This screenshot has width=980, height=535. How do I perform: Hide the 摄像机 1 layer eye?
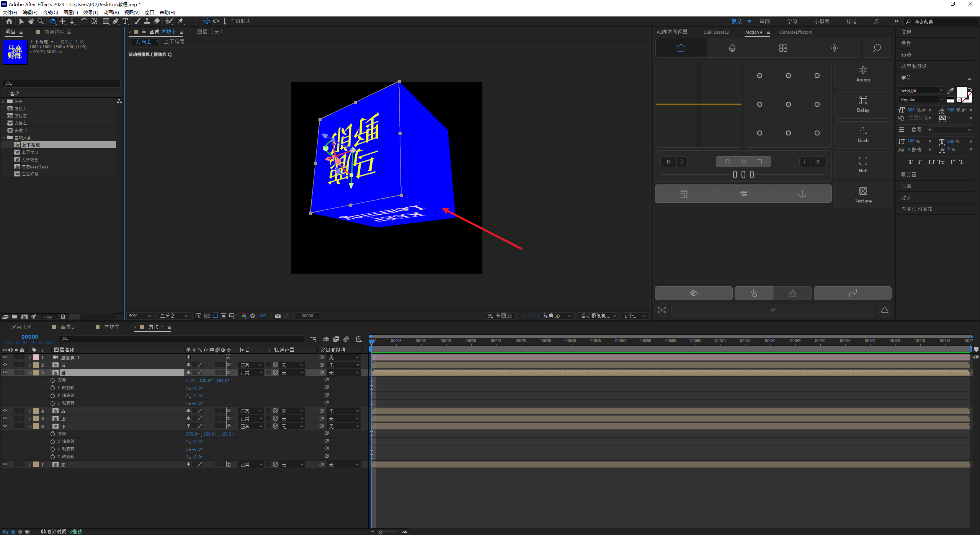(x=5, y=357)
